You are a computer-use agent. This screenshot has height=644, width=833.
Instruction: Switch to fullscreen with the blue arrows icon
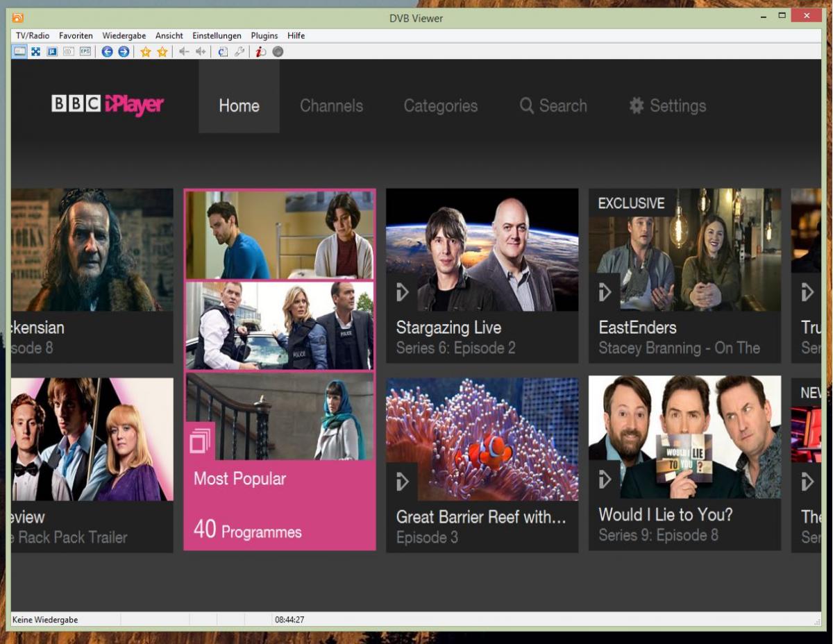[35, 51]
